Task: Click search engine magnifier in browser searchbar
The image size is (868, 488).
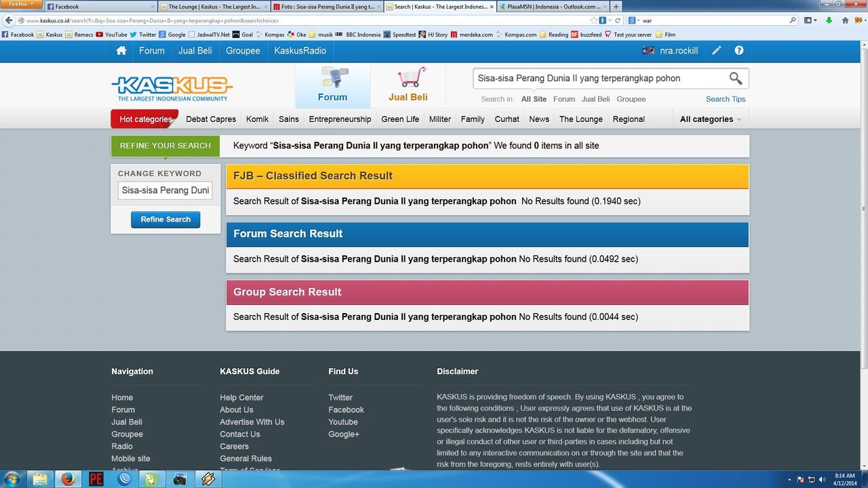Action: pos(793,20)
